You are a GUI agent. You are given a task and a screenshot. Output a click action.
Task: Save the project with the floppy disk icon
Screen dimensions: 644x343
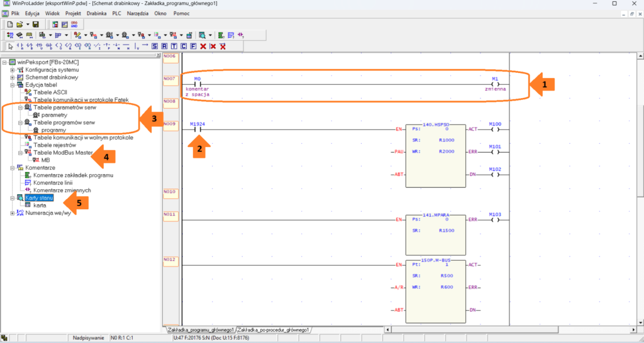point(36,24)
